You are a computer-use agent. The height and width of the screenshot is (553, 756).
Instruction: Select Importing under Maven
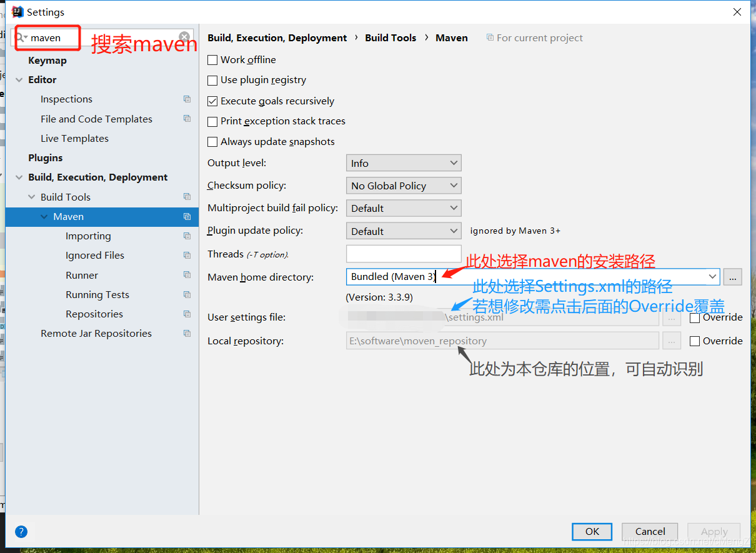click(x=88, y=236)
